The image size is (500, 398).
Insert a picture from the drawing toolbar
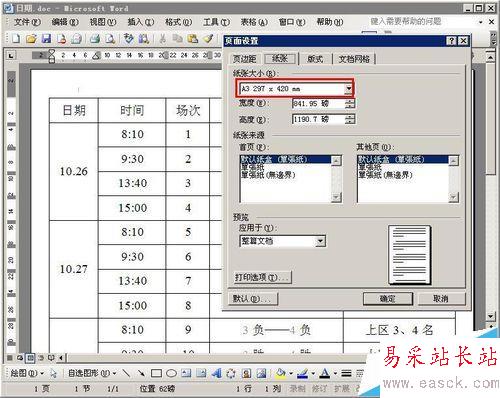(x=261, y=373)
